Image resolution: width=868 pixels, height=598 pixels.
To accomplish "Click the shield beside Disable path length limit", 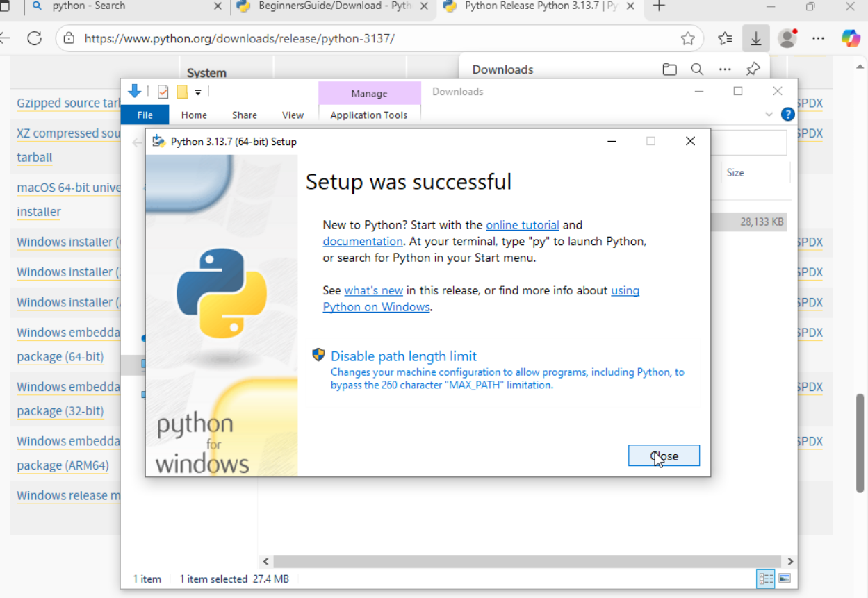I will (x=318, y=355).
